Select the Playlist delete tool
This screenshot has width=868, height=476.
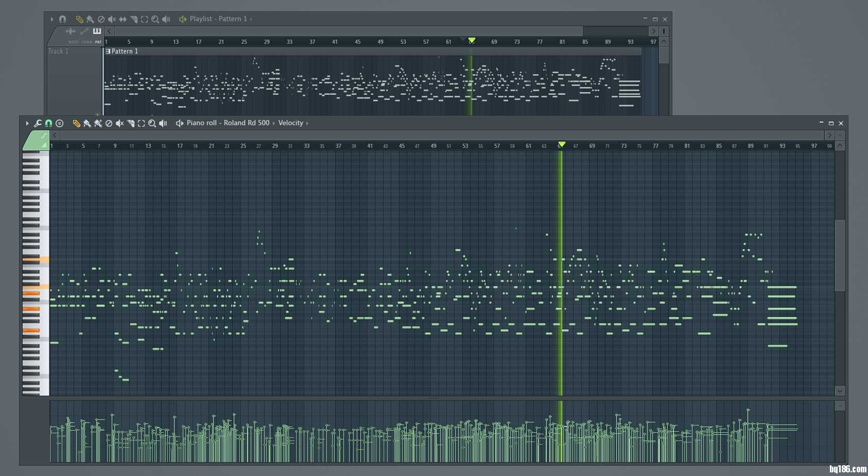pos(101,19)
